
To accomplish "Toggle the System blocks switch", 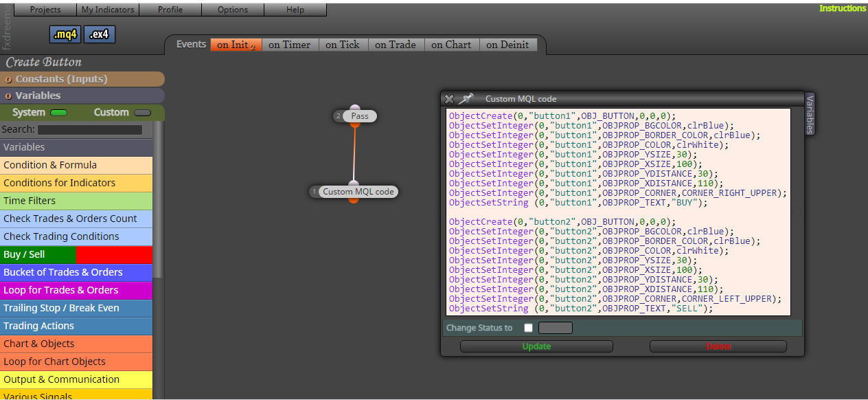I will tap(59, 113).
